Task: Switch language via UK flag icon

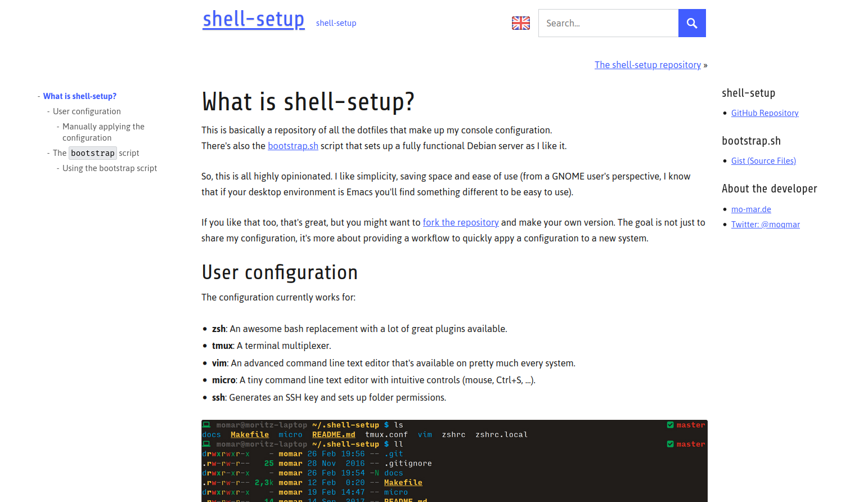Action: [x=521, y=23]
